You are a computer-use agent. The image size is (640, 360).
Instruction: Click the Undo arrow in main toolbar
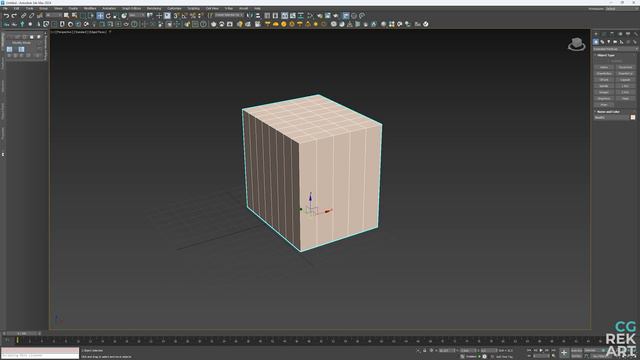[7, 16]
